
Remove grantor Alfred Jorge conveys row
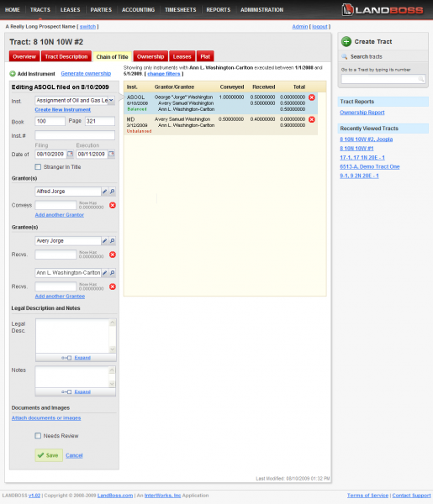(113, 205)
